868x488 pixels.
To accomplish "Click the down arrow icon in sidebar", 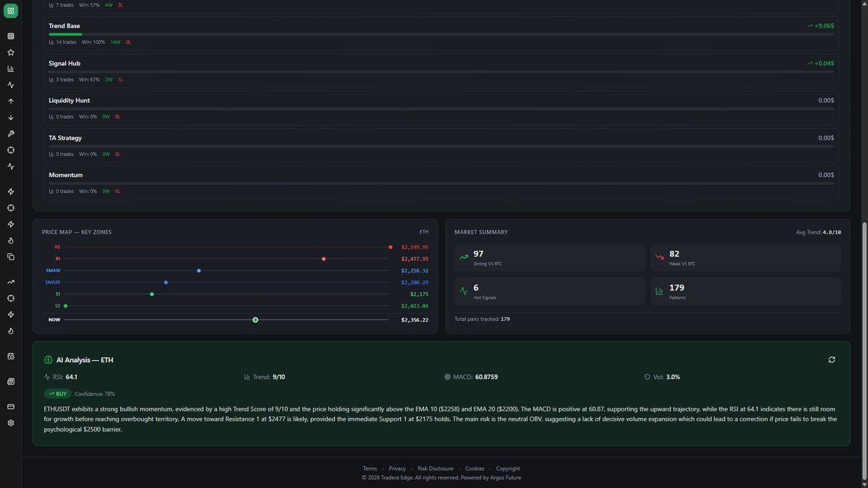I will (x=11, y=117).
